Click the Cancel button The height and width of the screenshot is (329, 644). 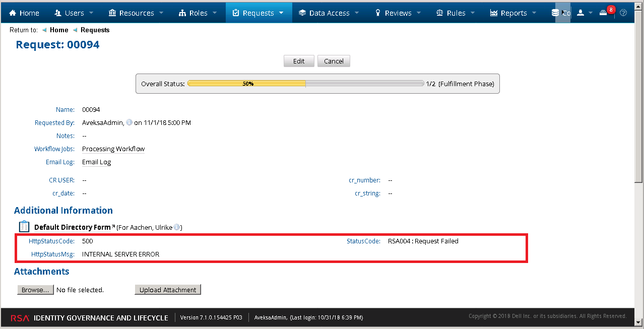point(334,61)
